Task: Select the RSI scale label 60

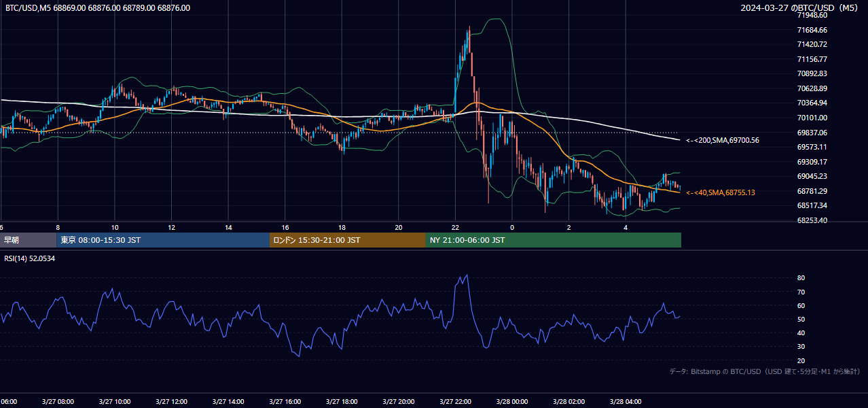Action: 801,305
